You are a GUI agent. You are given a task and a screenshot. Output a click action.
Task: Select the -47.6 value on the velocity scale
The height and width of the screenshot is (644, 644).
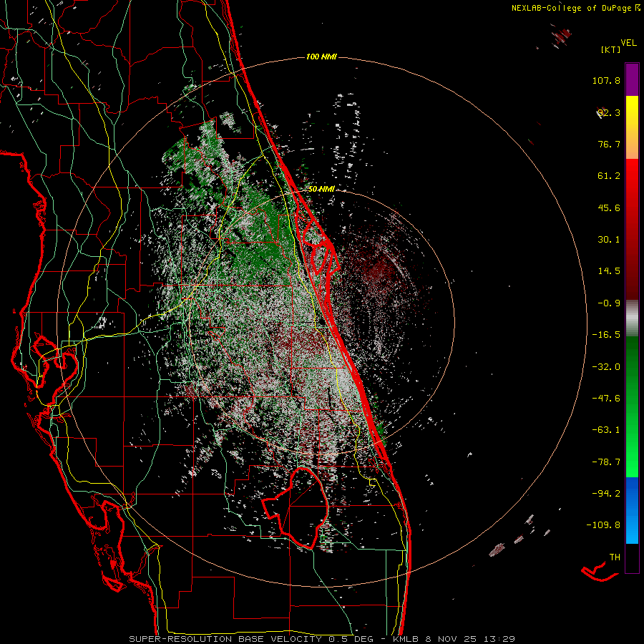click(x=606, y=399)
